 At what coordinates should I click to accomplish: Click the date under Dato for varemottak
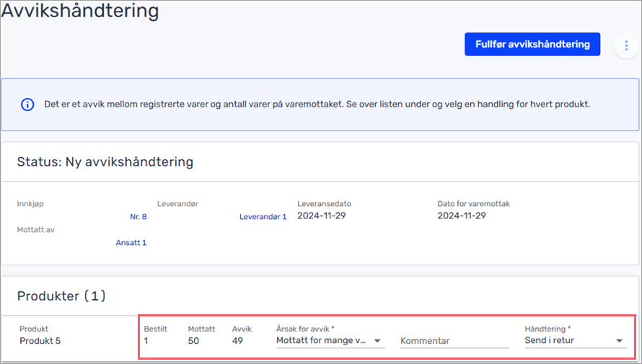pos(462,216)
